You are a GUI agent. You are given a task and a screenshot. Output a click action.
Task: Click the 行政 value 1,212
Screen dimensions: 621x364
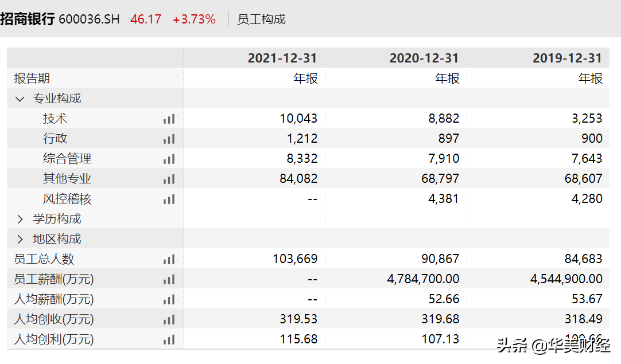coord(302,139)
